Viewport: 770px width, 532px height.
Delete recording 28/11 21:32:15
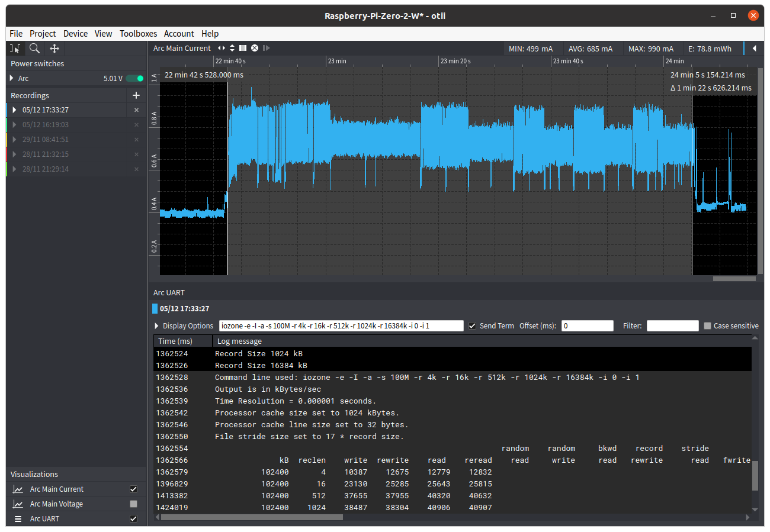[x=136, y=154]
